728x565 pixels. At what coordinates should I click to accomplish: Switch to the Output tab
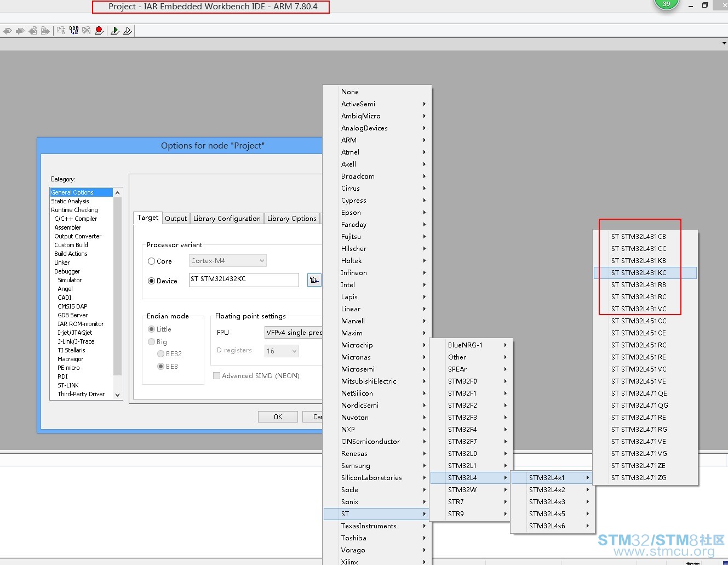coord(176,218)
